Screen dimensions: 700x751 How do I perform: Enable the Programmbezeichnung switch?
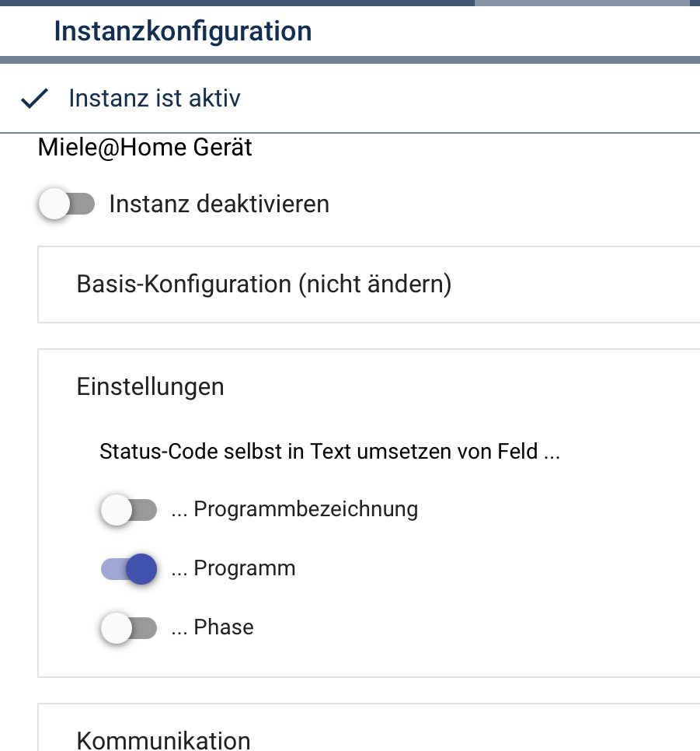click(x=128, y=510)
